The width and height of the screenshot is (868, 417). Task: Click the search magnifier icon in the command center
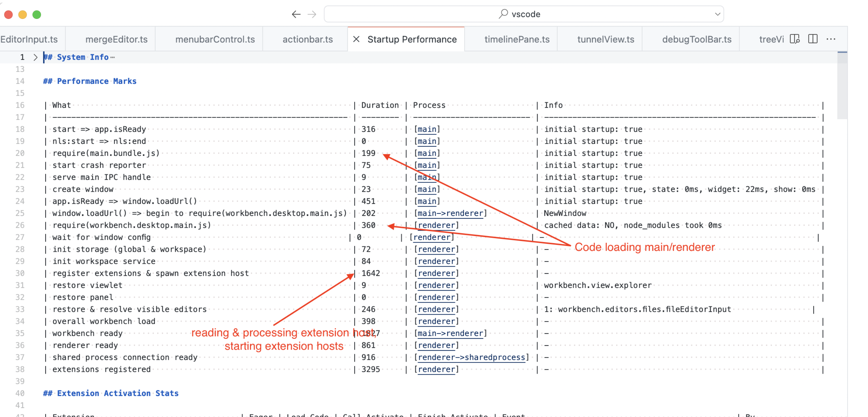tap(503, 14)
